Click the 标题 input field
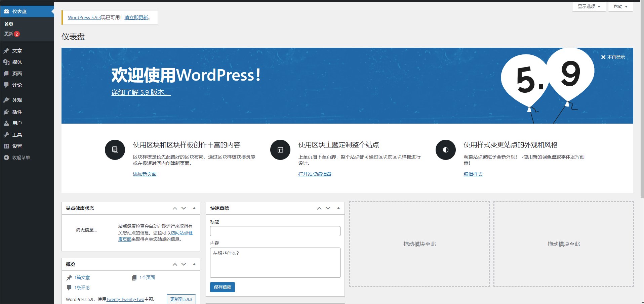Screen dimensions: 644x304 275,231
